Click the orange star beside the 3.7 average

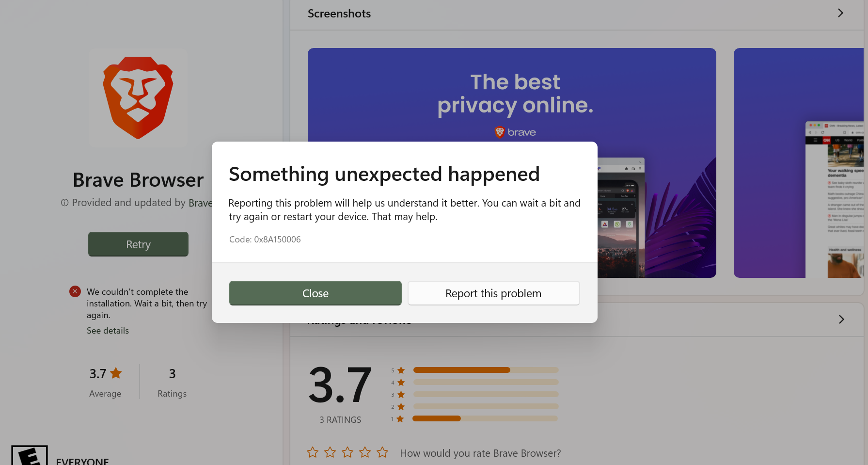point(115,373)
